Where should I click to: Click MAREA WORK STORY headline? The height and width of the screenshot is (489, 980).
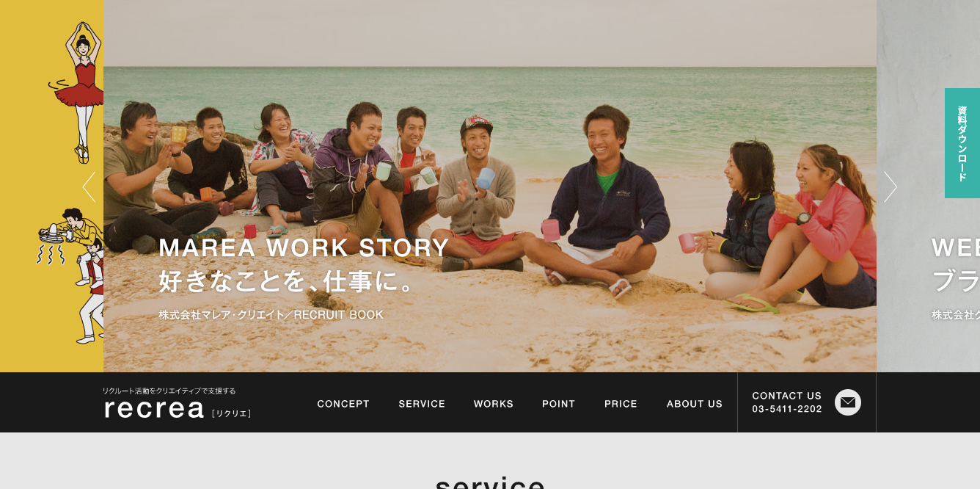pyautogui.click(x=304, y=248)
